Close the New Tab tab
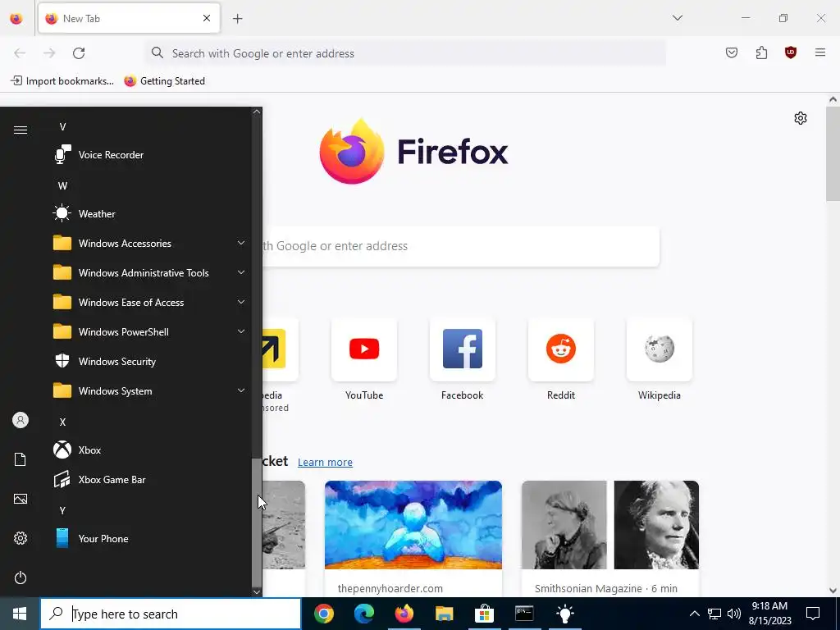 click(x=207, y=18)
